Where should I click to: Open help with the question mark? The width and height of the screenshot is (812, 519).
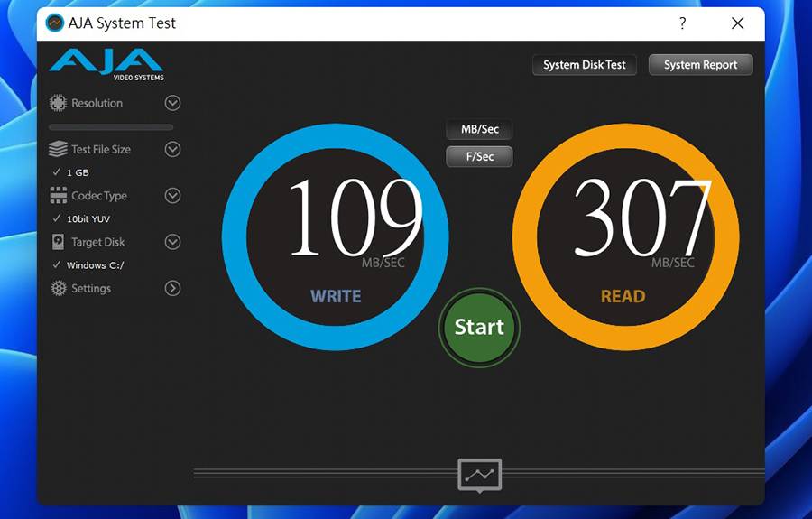pos(683,23)
